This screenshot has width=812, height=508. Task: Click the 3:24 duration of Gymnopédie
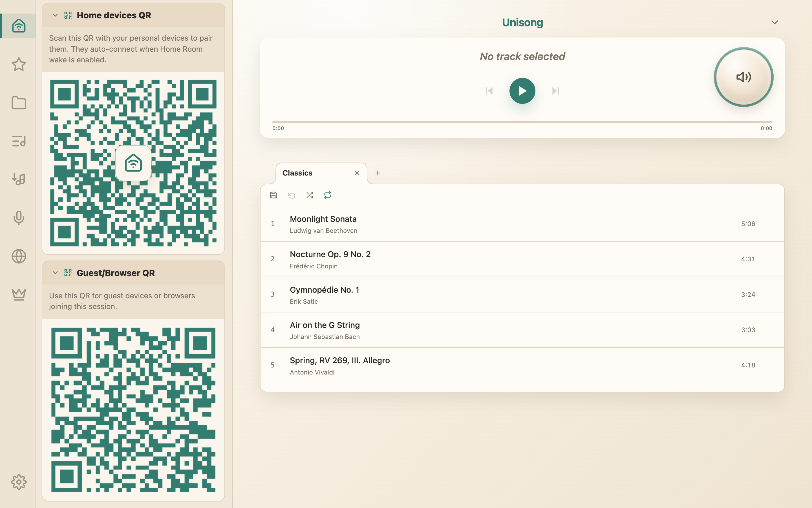(x=748, y=295)
